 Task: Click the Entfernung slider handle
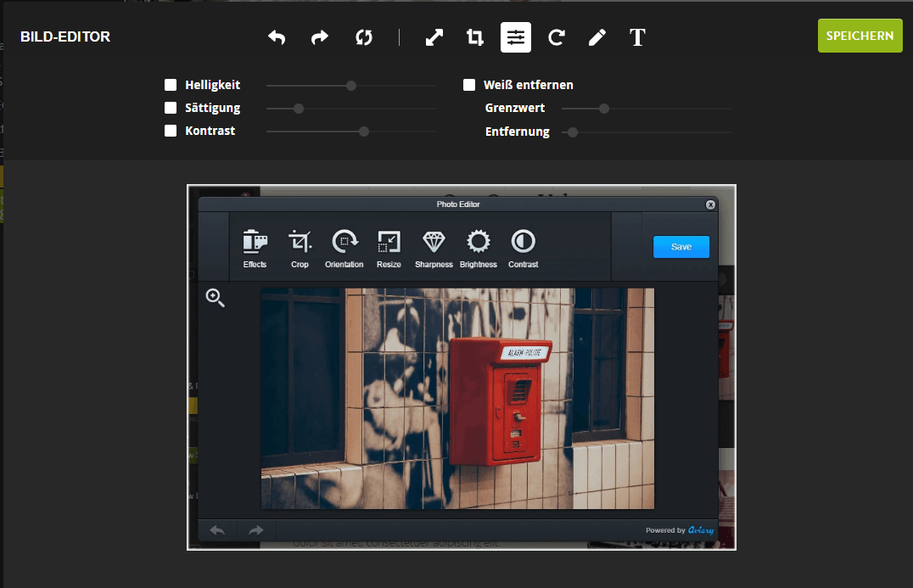click(573, 132)
